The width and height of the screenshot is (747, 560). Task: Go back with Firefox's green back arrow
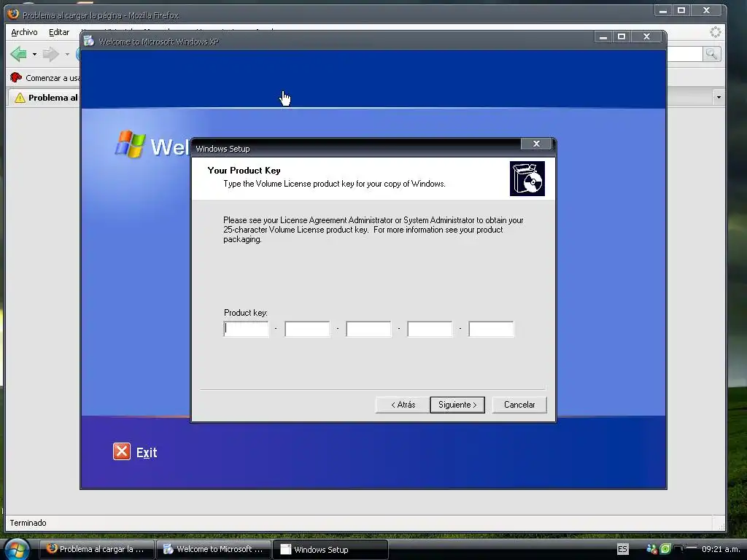point(18,54)
